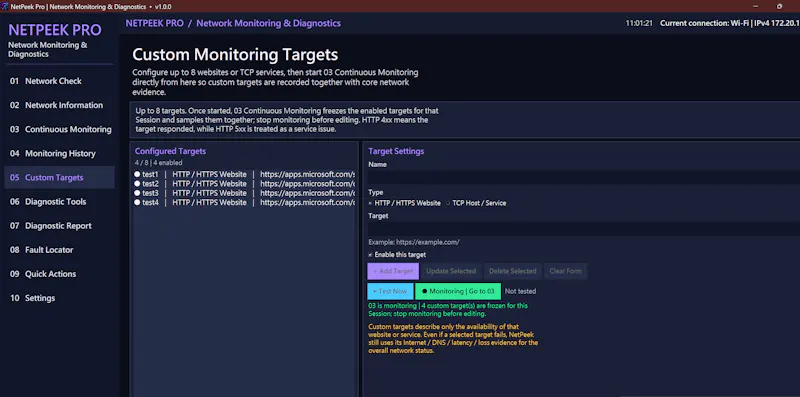Go to 03 Continuous Monitoring in the sidebar
This screenshot has height=397, width=800.
tap(59, 129)
